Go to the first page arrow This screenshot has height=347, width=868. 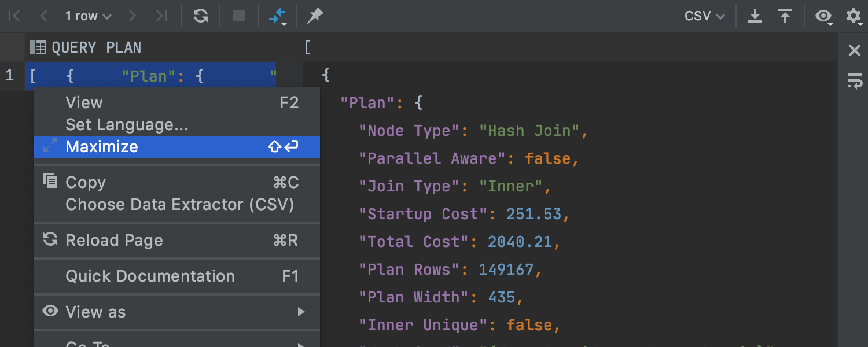[14, 16]
